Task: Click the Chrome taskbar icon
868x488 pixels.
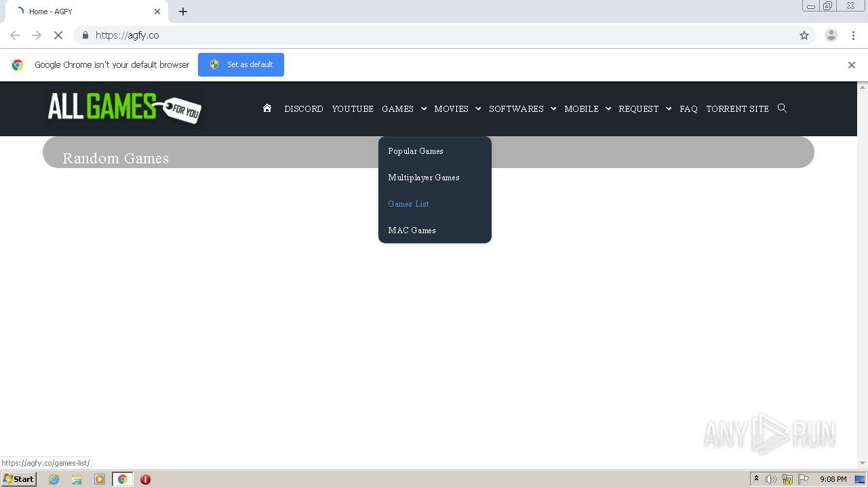Action: click(123, 479)
